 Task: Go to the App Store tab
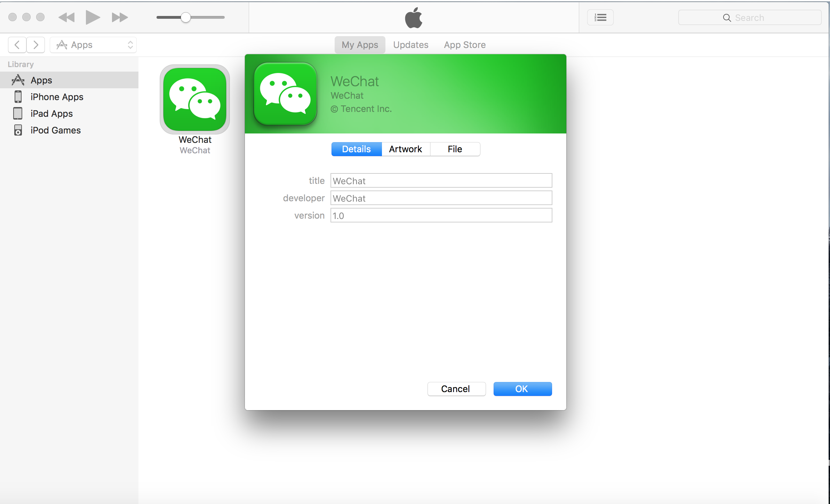[465, 45]
